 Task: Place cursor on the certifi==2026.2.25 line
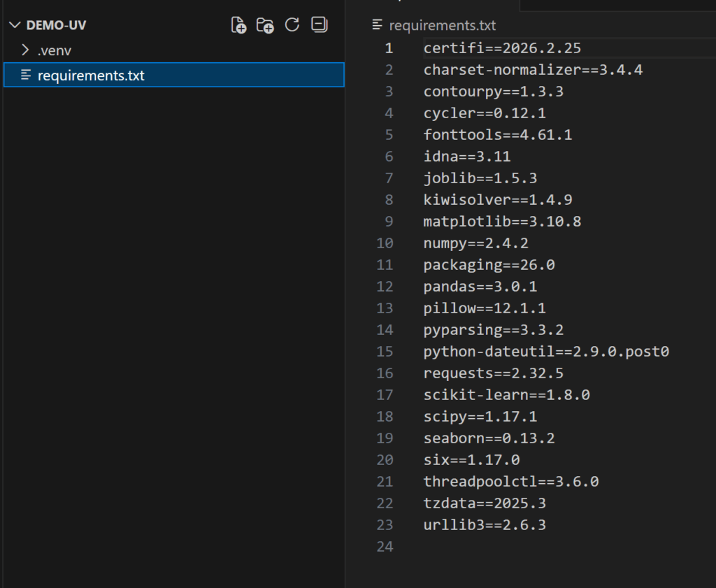coord(502,48)
